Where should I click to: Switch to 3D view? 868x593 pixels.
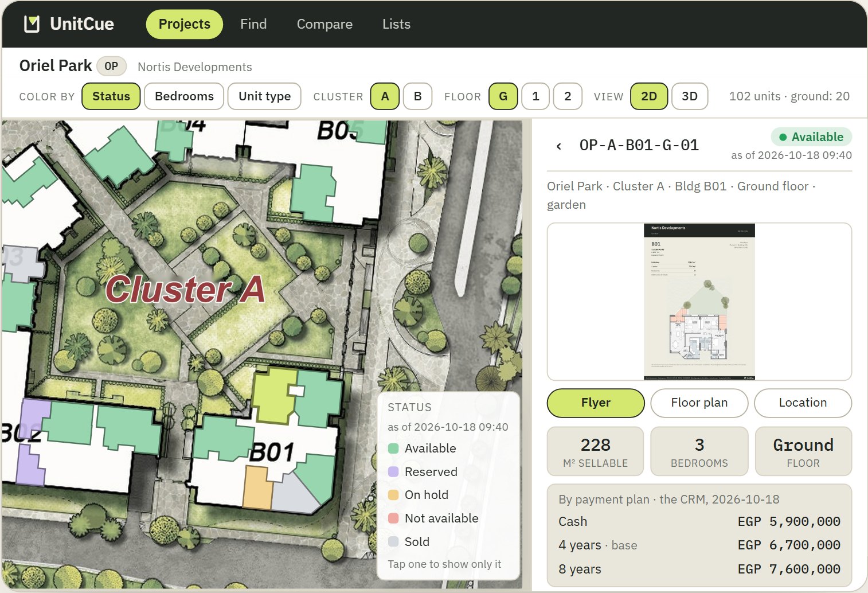click(x=690, y=96)
